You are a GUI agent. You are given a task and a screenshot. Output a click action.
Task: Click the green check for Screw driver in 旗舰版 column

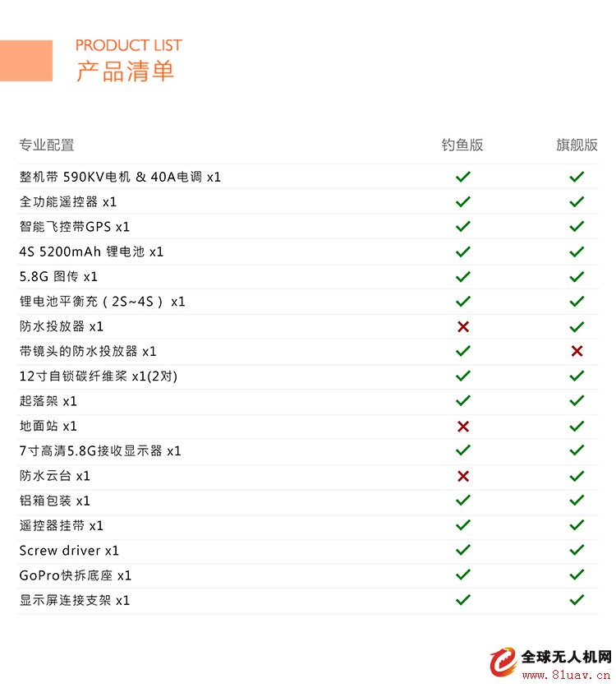(x=577, y=550)
